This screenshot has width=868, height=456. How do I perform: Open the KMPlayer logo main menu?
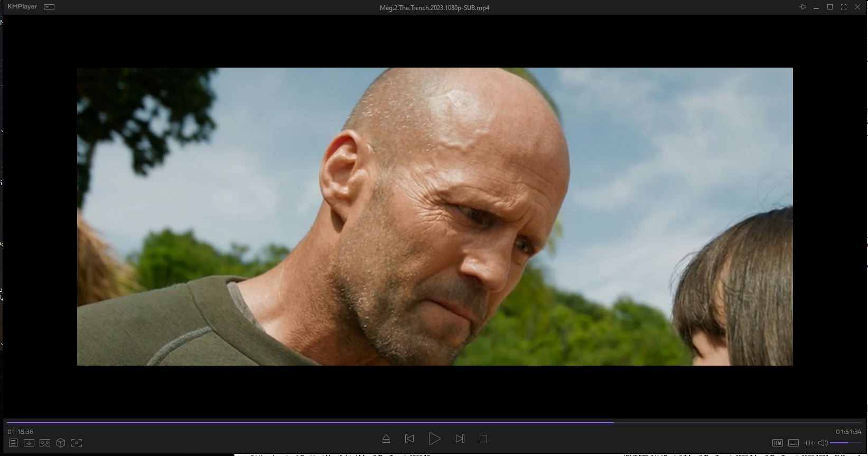tap(22, 7)
